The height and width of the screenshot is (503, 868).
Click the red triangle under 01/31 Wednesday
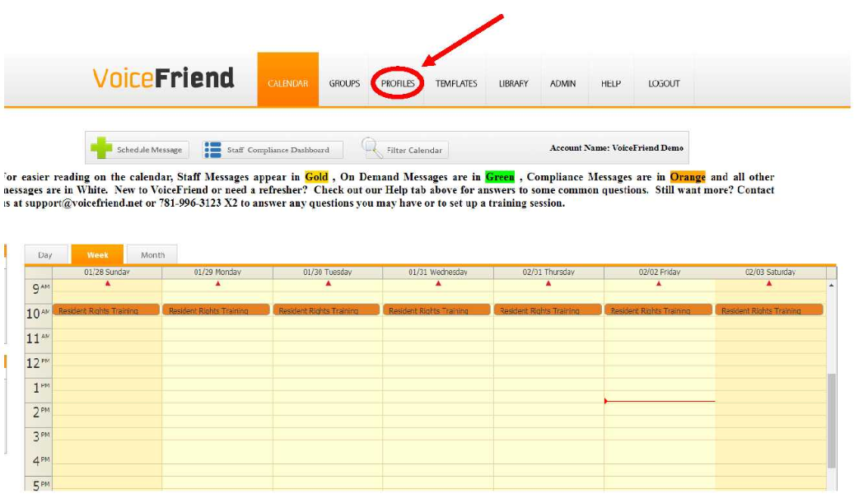tap(438, 283)
